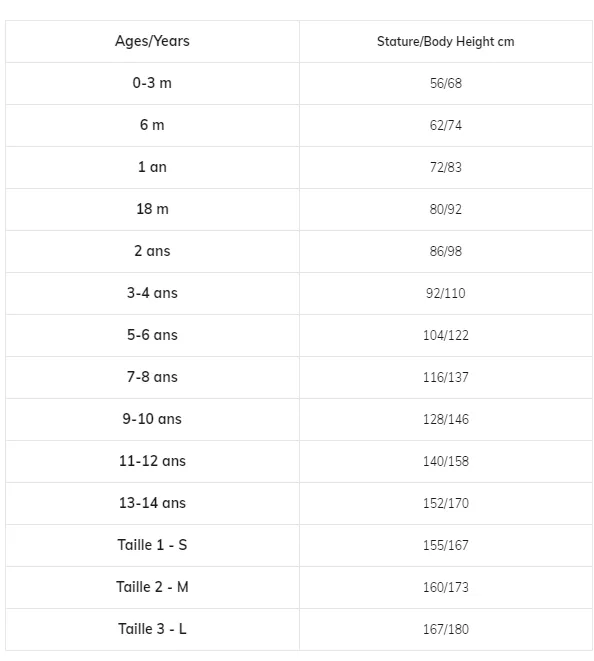This screenshot has width=594, height=661.
Task: Select the Taille 2 - M cell
Action: tap(152, 587)
